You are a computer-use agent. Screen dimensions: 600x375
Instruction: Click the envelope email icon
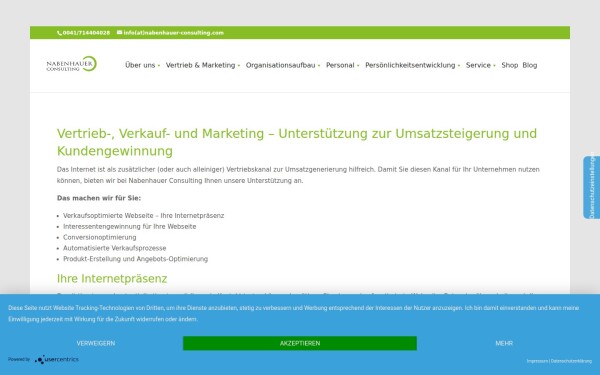(119, 33)
